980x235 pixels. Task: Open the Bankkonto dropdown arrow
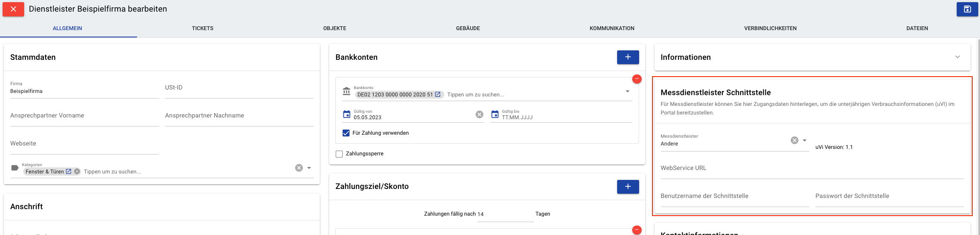[627, 91]
